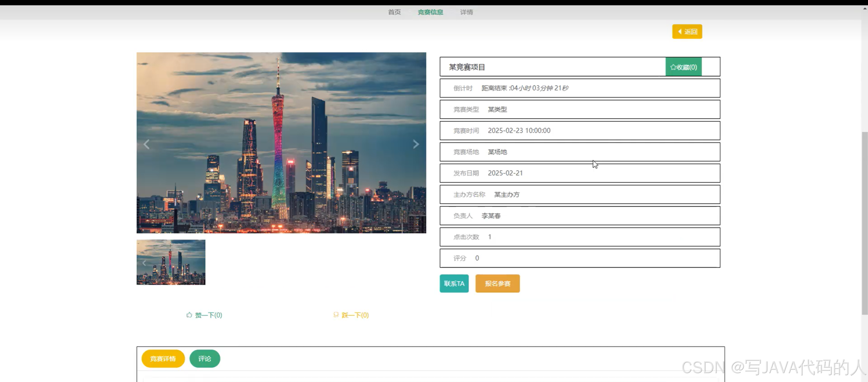The height and width of the screenshot is (382, 868).
Task: Click the thumbs-down 踩一下 icon
Action: pos(336,315)
